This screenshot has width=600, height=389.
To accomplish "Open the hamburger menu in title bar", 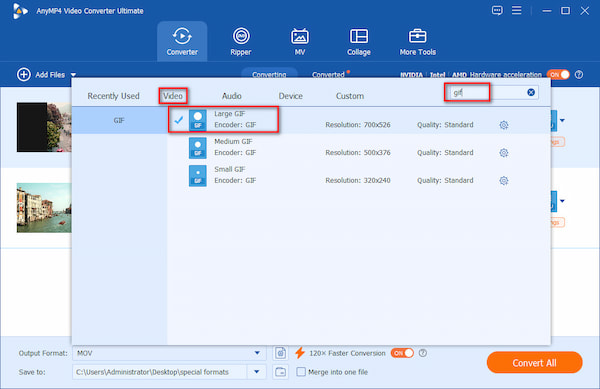I will click(517, 10).
